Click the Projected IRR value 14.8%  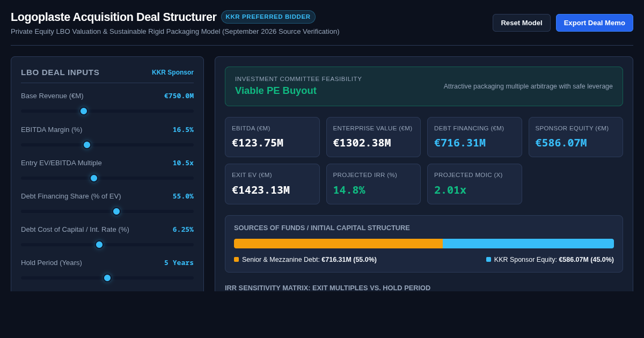coord(349,190)
